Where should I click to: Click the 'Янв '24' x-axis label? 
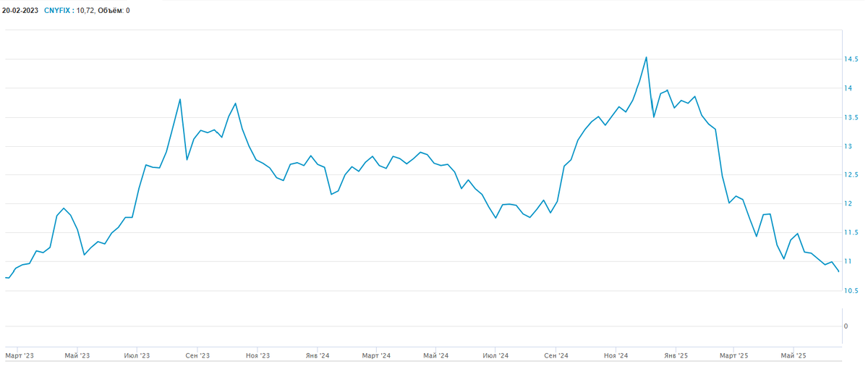coord(318,355)
